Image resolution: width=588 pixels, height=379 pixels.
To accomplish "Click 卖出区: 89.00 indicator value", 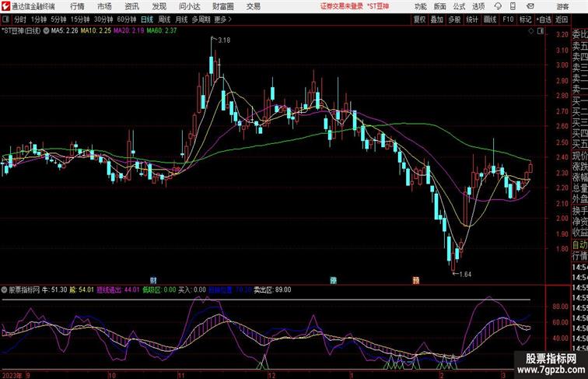I will coord(272,290).
